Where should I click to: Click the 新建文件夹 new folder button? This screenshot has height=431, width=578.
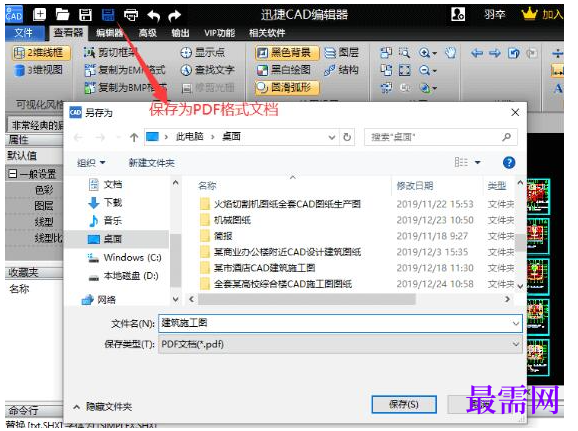(x=152, y=163)
